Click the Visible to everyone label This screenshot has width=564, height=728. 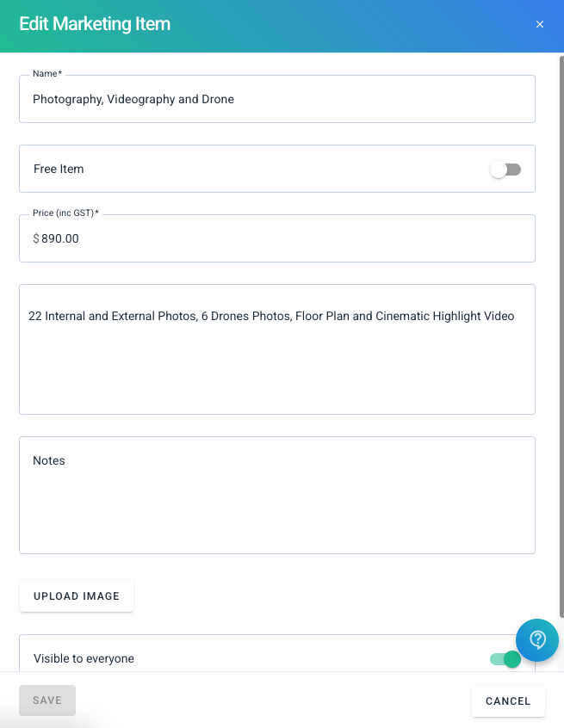click(84, 658)
